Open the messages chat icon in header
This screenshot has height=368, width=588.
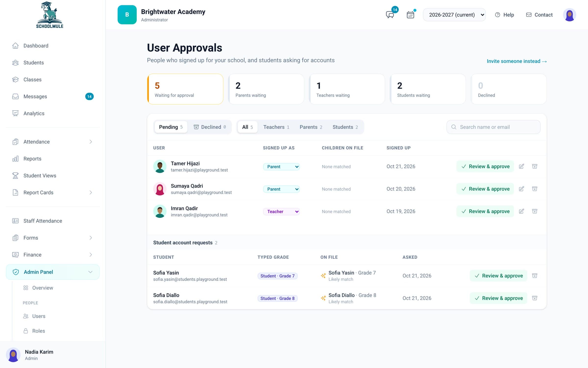[x=390, y=15]
